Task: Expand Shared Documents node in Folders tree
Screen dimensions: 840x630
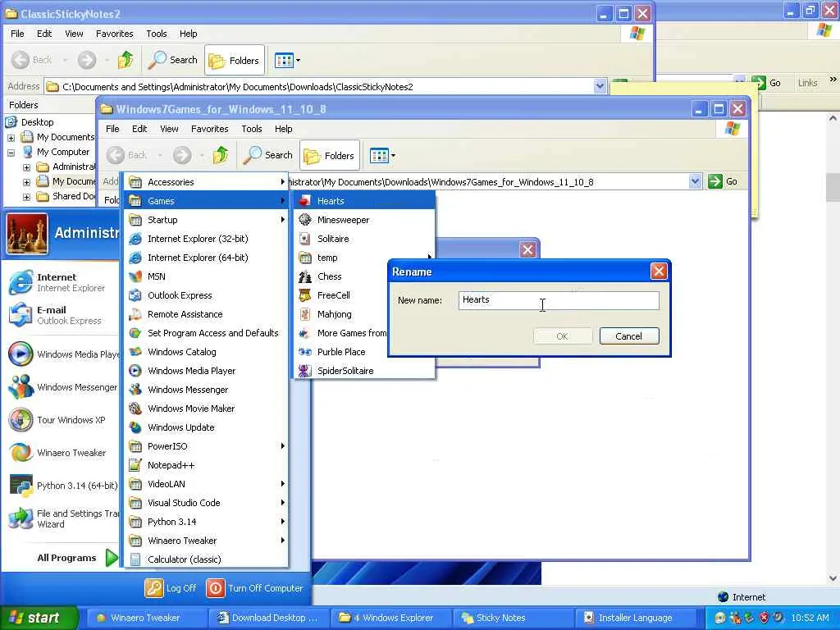Action: click(x=26, y=197)
